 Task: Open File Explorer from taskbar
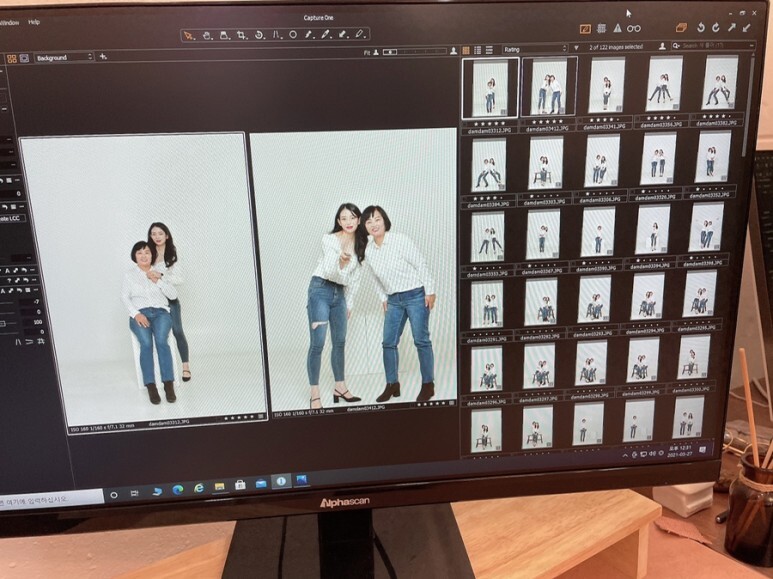[220, 487]
